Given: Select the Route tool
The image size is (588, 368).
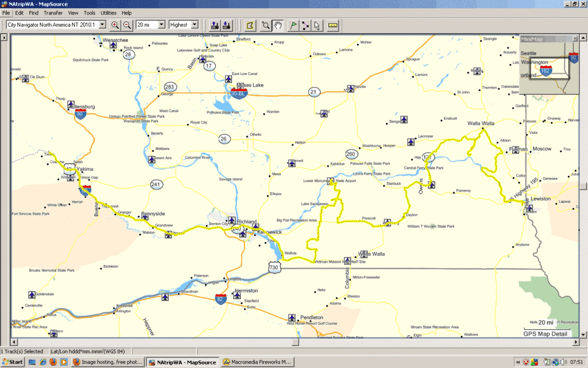Looking at the screenshot, I should coord(305,25).
